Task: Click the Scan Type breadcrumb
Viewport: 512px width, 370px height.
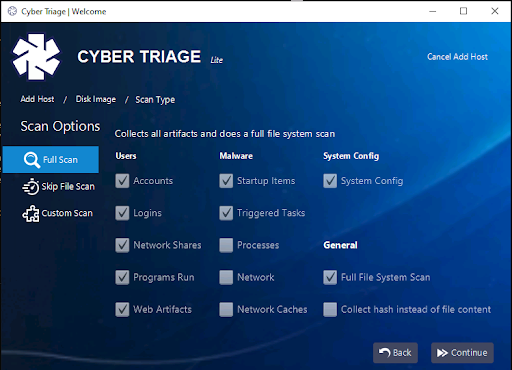Action: point(155,100)
